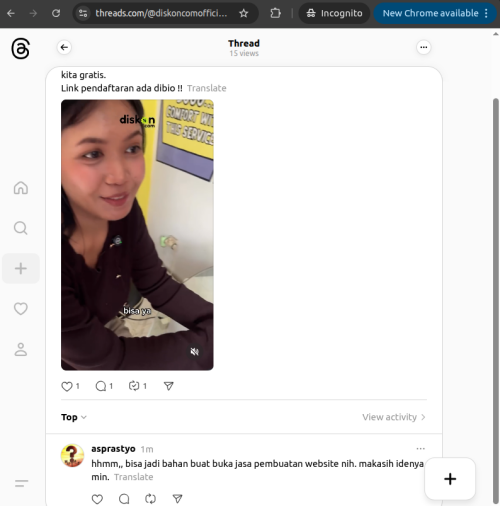Image resolution: width=500 pixels, height=506 pixels.
Task: Translate asprastyo's reply
Action: [134, 477]
